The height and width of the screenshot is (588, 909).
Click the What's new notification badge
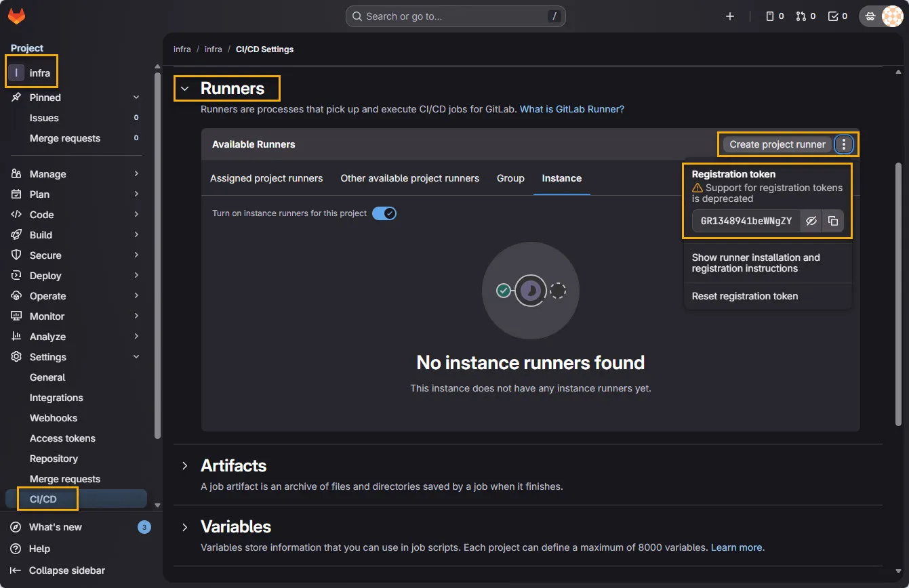pos(144,527)
